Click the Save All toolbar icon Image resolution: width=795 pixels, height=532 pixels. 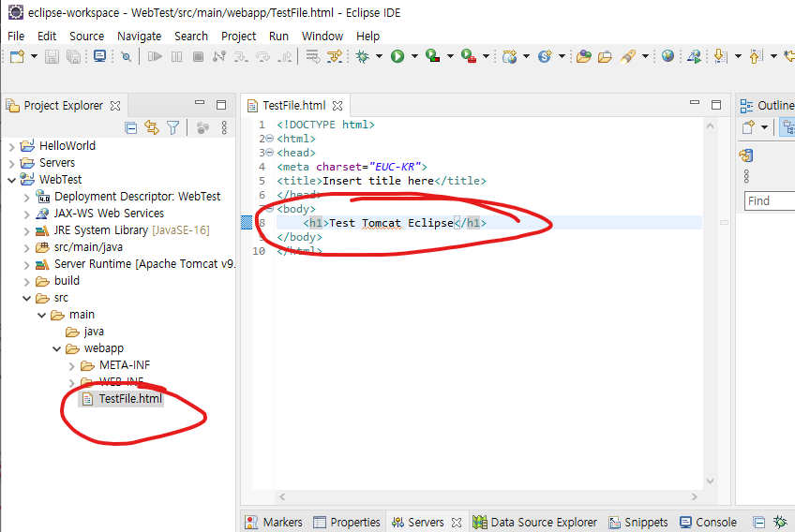(73, 56)
